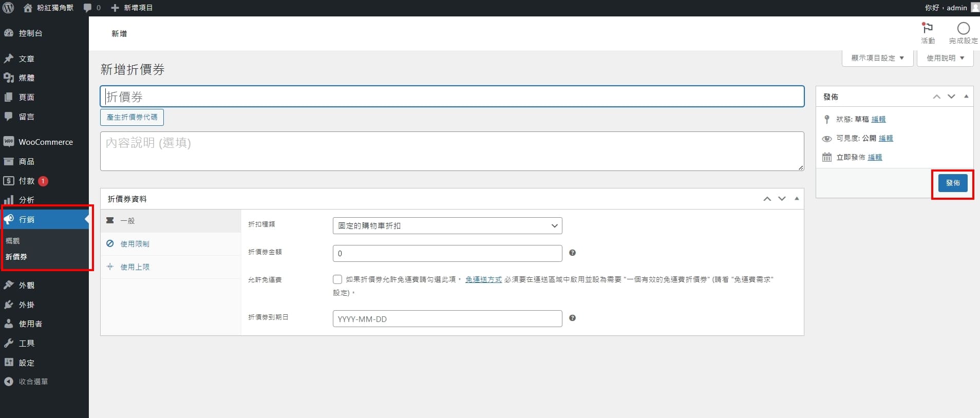980x418 pixels.
Task: Go to 文章 posts menu
Action: pyautogui.click(x=44, y=59)
